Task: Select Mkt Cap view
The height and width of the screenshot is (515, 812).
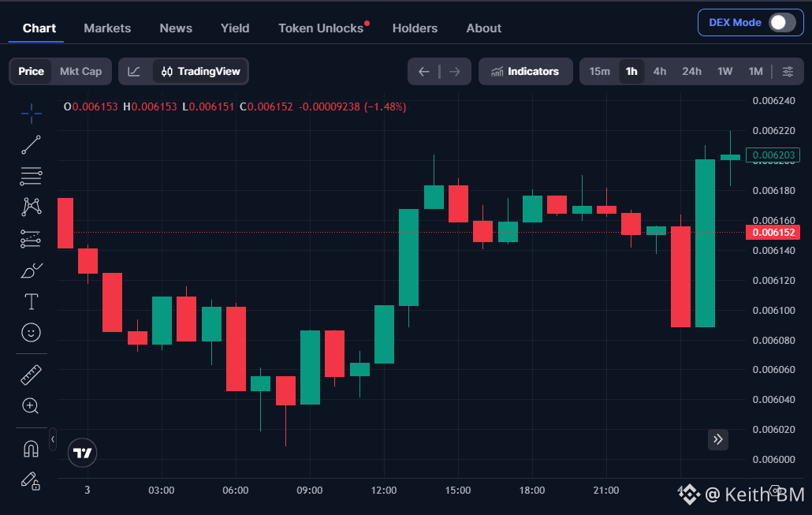Action: tap(80, 72)
